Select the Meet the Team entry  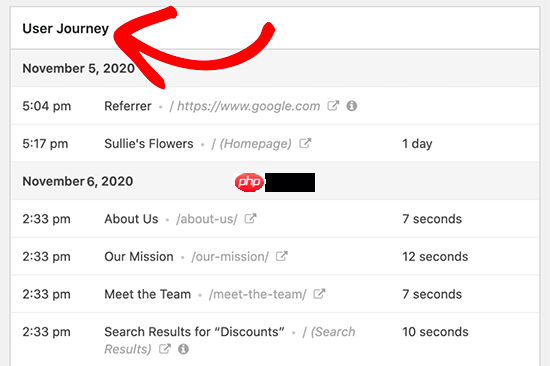click(x=148, y=294)
